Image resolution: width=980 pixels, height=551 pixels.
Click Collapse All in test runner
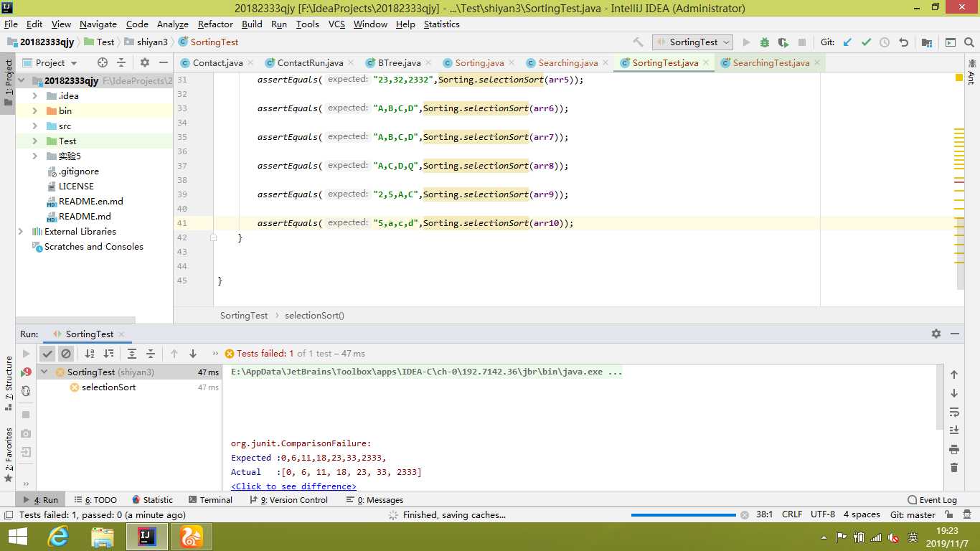(151, 353)
